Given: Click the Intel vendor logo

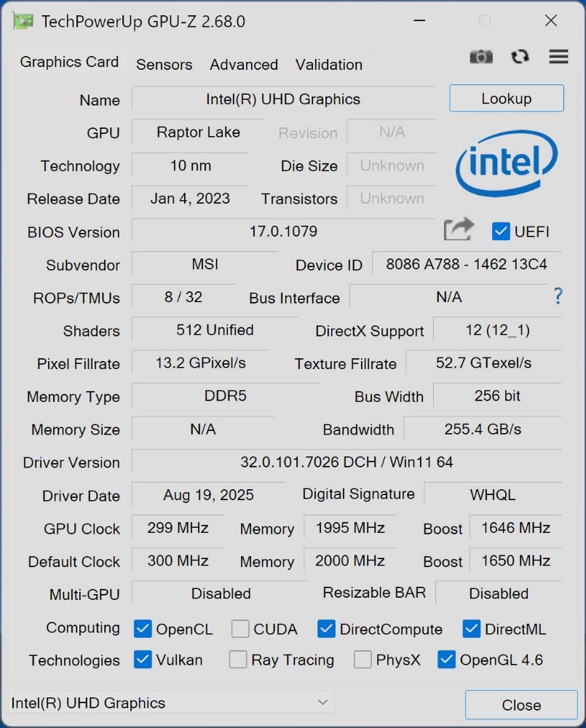Looking at the screenshot, I should (x=507, y=165).
